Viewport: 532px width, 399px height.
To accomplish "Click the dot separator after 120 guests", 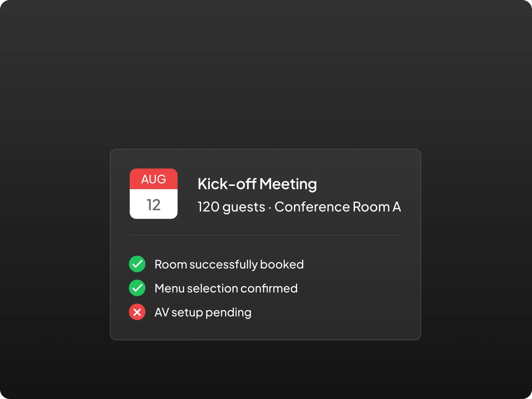I will 270,207.
